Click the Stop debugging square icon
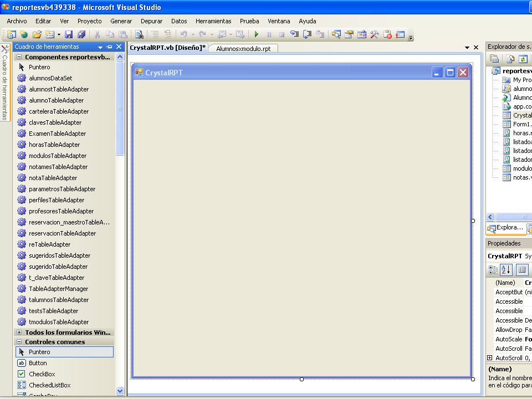The width and height of the screenshot is (532, 399). [x=282, y=34]
